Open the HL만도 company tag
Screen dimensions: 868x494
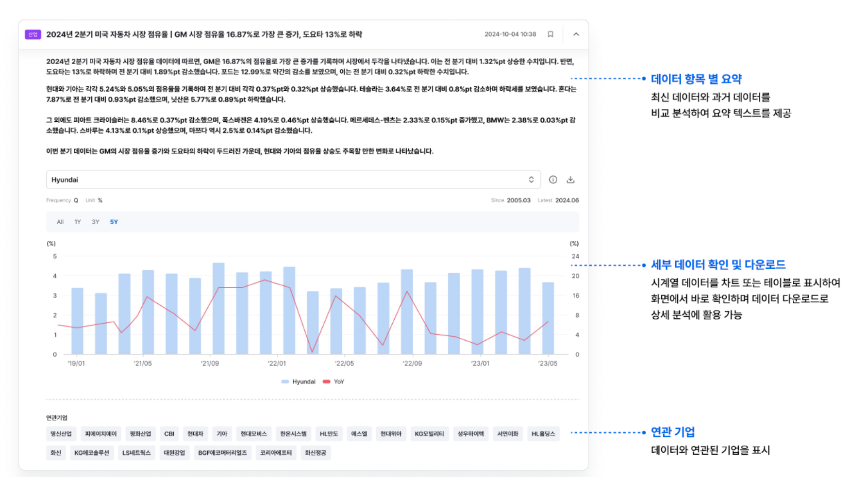pos(329,433)
